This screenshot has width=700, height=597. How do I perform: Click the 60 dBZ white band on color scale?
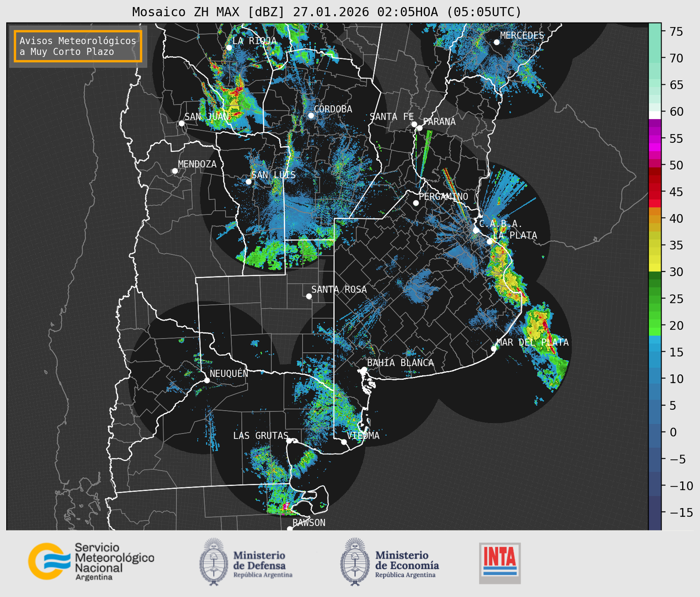tap(655, 115)
